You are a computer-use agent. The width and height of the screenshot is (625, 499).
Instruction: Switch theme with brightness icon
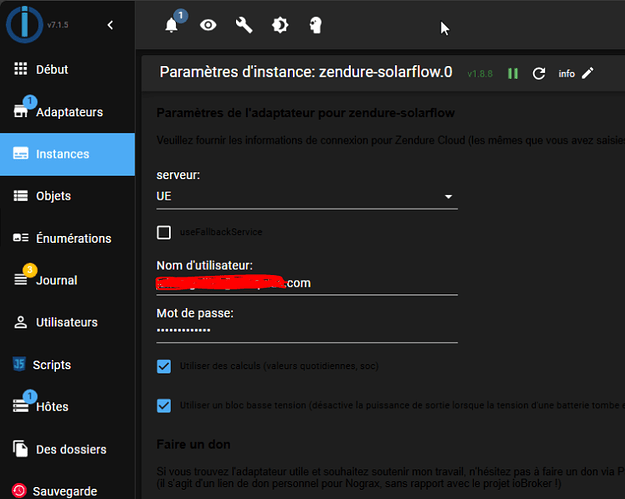point(280,26)
